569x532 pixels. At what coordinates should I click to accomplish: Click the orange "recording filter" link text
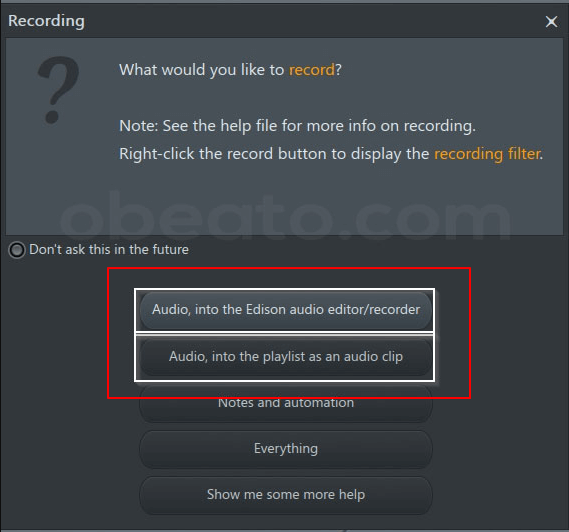tap(488, 154)
